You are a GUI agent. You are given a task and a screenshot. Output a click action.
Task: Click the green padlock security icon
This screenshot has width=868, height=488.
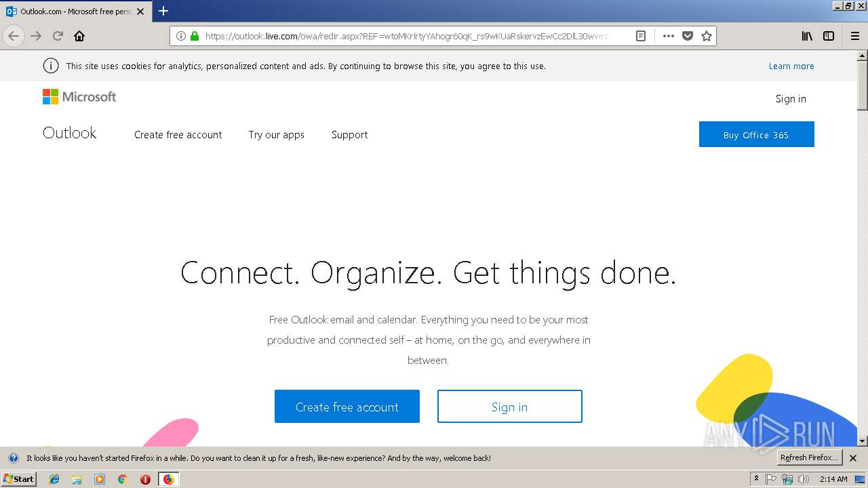pyautogui.click(x=195, y=36)
